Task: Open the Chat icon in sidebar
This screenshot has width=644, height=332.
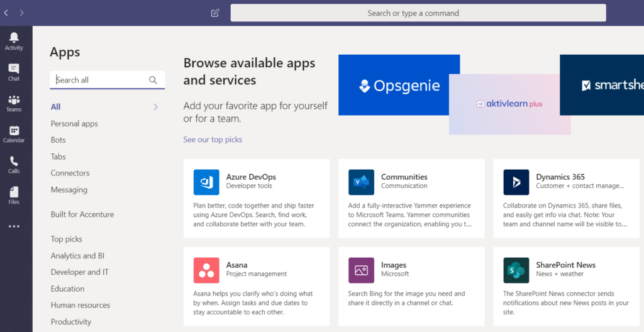Action: (x=14, y=69)
